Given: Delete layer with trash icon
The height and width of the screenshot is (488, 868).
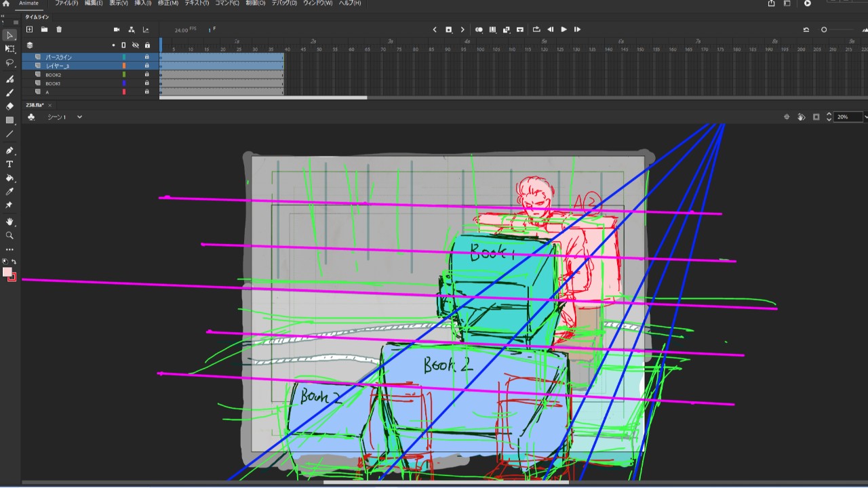Looking at the screenshot, I should point(59,30).
